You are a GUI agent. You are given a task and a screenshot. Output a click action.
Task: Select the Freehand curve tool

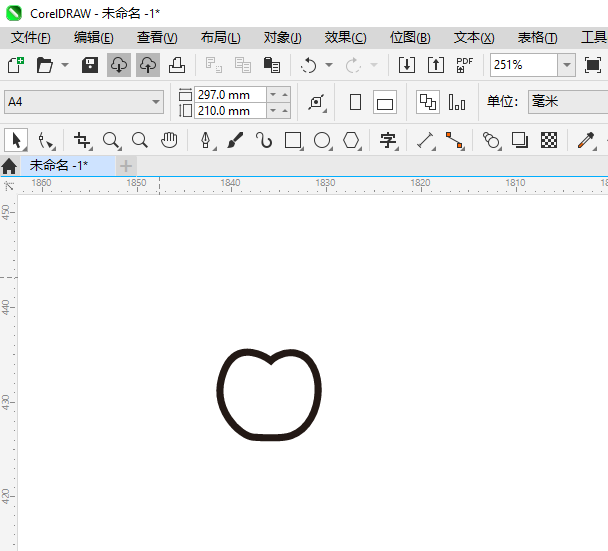pos(264,140)
